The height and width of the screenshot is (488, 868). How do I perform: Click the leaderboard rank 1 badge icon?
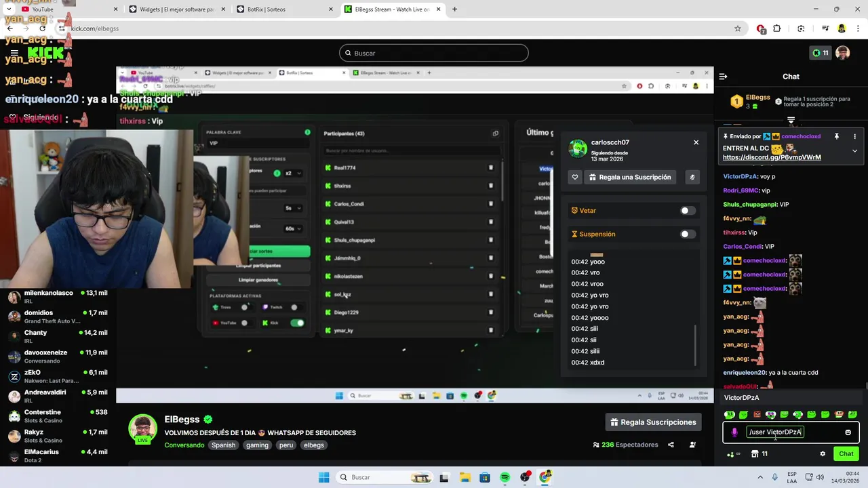coord(736,102)
